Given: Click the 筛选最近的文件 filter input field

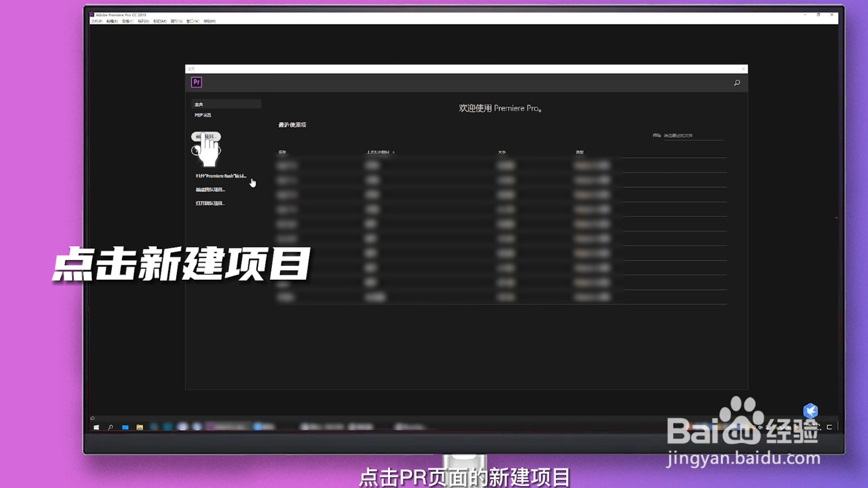Looking at the screenshot, I should 693,136.
